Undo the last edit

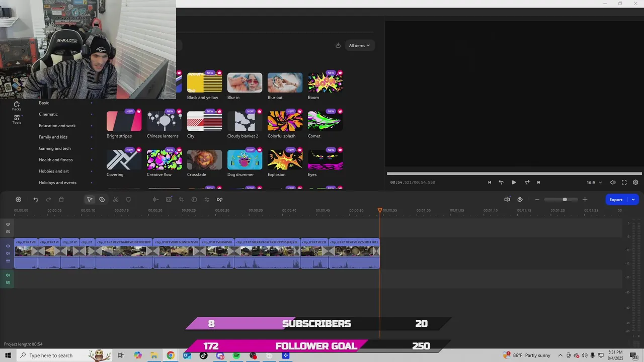(x=36, y=200)
